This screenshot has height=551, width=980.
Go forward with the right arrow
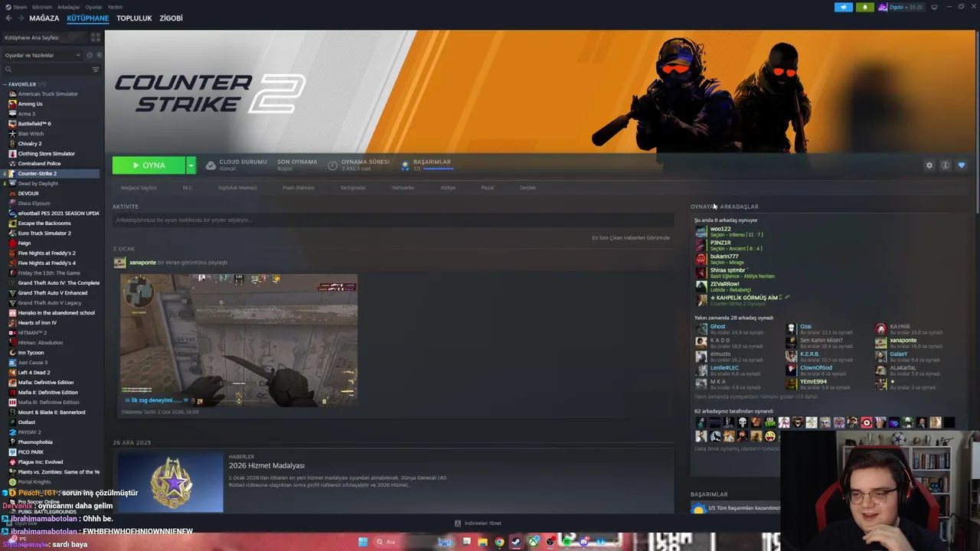(20, 18)
